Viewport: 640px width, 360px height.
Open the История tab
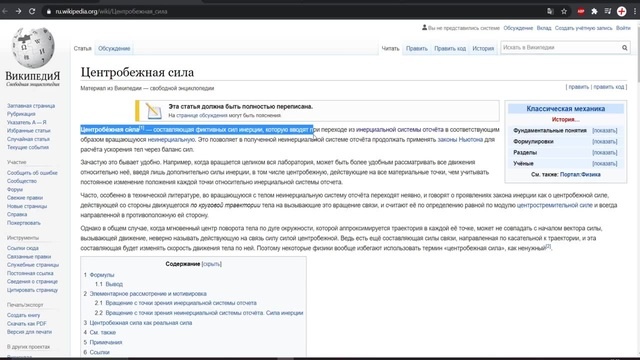pos(483,49)
